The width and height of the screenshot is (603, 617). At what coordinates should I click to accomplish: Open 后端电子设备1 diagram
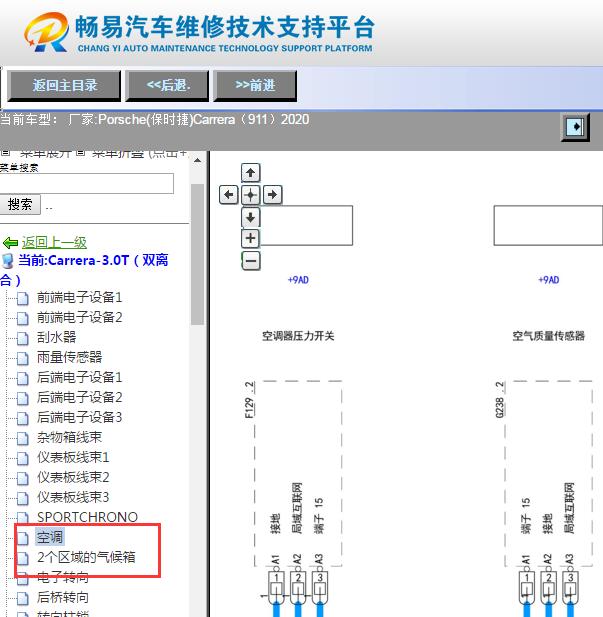80,377
